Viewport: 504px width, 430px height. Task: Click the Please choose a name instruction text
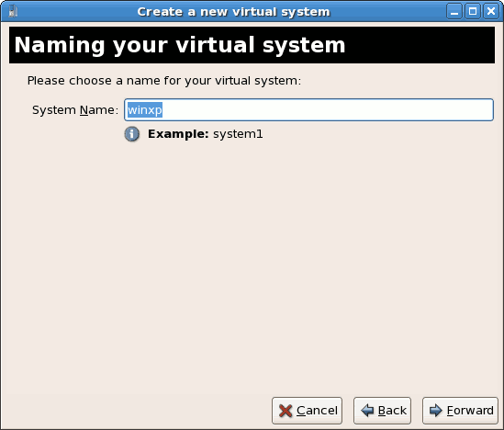point(164,81)
